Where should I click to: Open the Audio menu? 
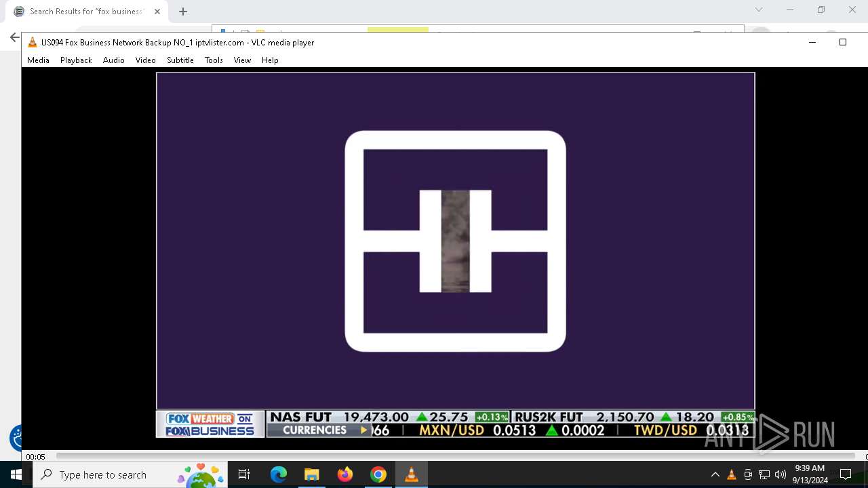(x=113, y=60)
